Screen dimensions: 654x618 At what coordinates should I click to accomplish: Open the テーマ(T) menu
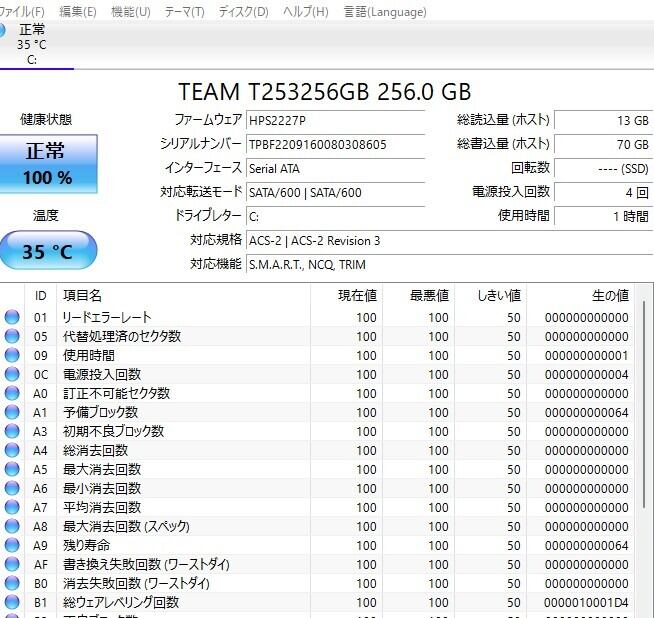184,12
